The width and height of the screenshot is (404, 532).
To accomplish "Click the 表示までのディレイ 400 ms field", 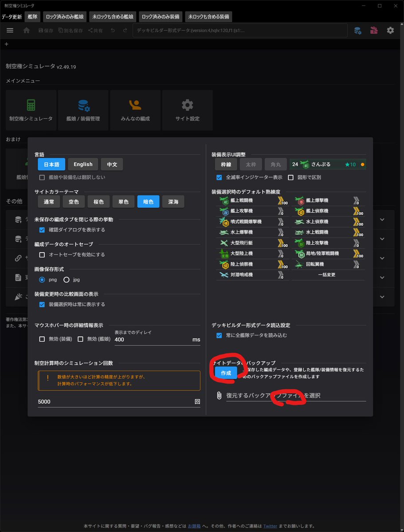I will coord(157,339).
